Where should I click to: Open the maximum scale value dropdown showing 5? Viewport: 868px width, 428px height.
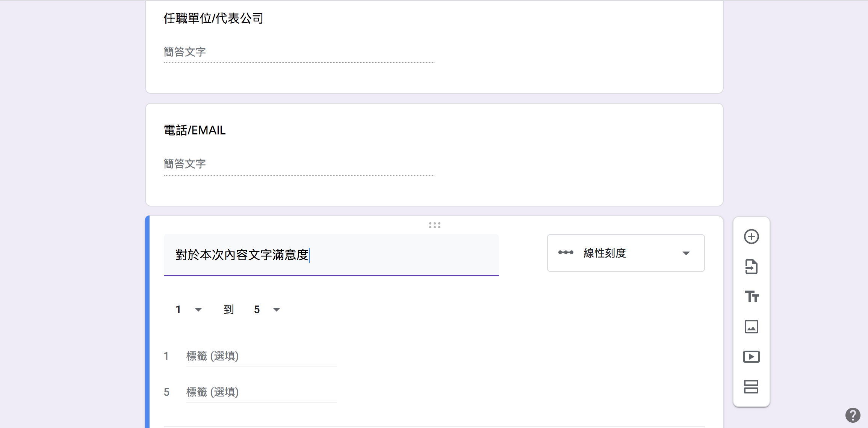point(266,309)
